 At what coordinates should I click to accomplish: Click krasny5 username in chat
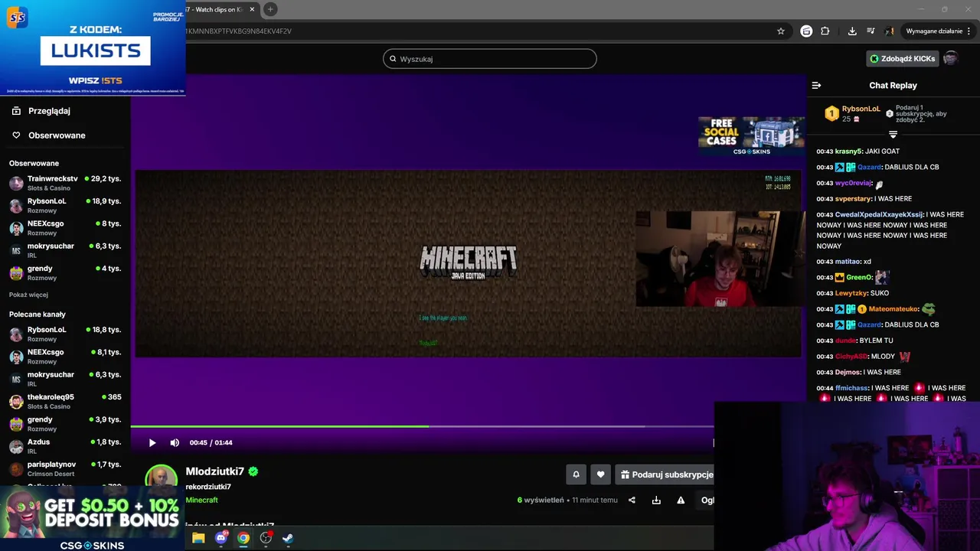coord(848,152)
